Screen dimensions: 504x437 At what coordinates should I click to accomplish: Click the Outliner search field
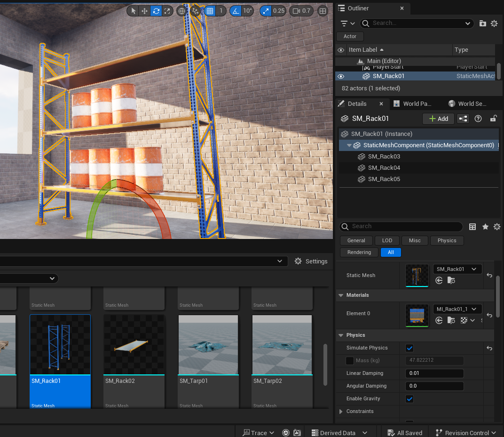(416, 23)
